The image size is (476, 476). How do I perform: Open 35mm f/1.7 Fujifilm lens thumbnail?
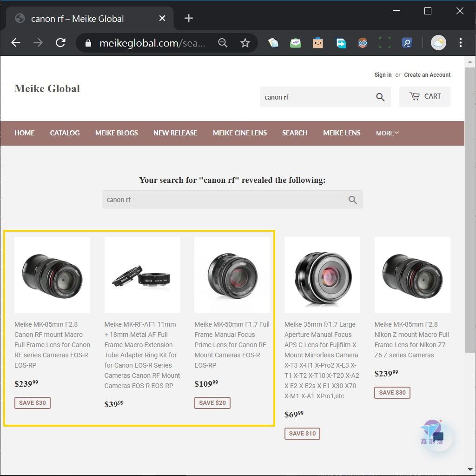(x=323, y=275)
